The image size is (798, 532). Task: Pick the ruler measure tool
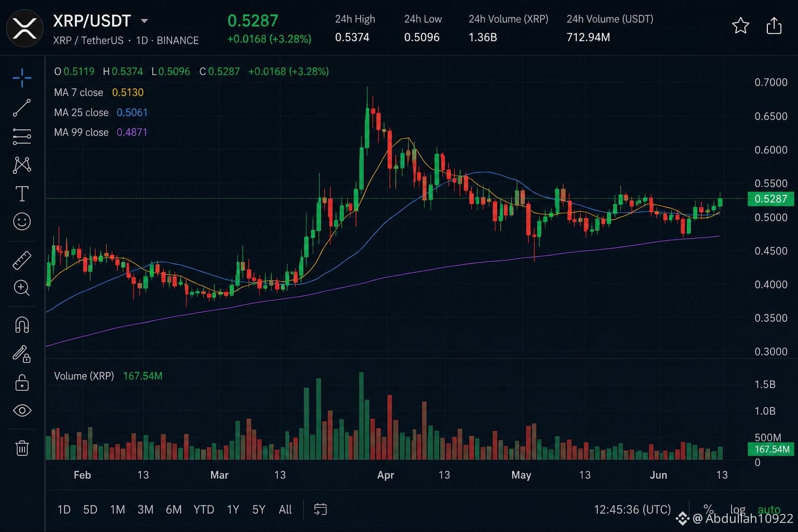pyautogui.click(x=22, y=260)
